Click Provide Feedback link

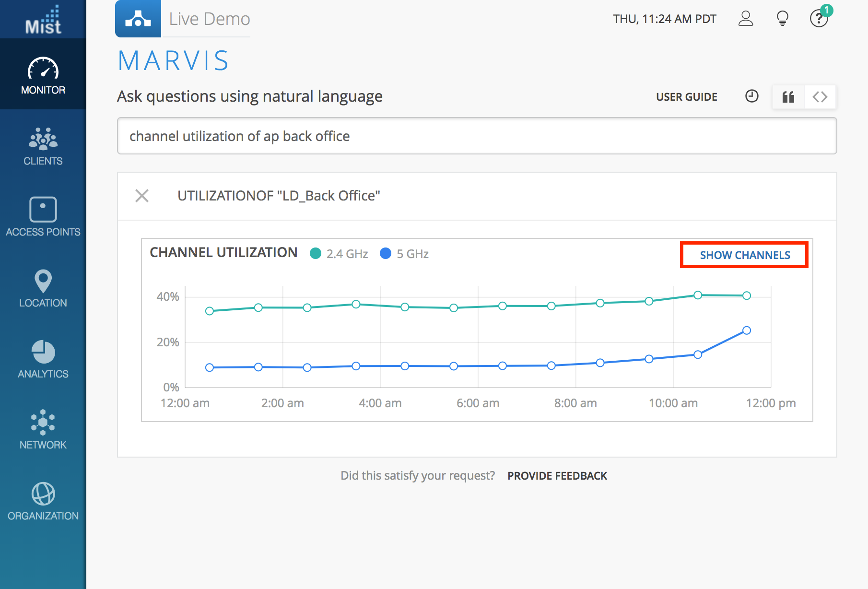pos(557,476)
